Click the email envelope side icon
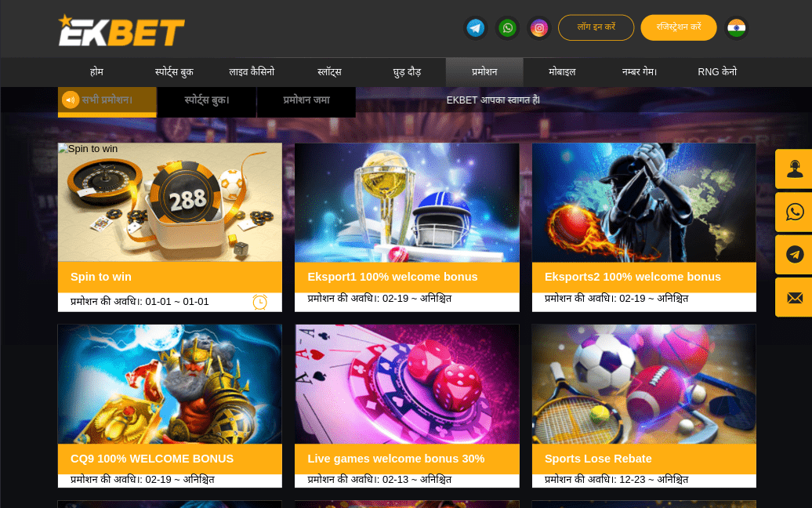This screenshot has height=508, width=812. pos(795,297)
